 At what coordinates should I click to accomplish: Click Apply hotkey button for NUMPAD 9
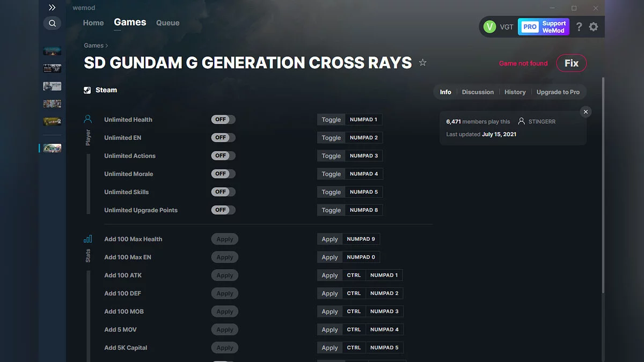tap(330, 239)
